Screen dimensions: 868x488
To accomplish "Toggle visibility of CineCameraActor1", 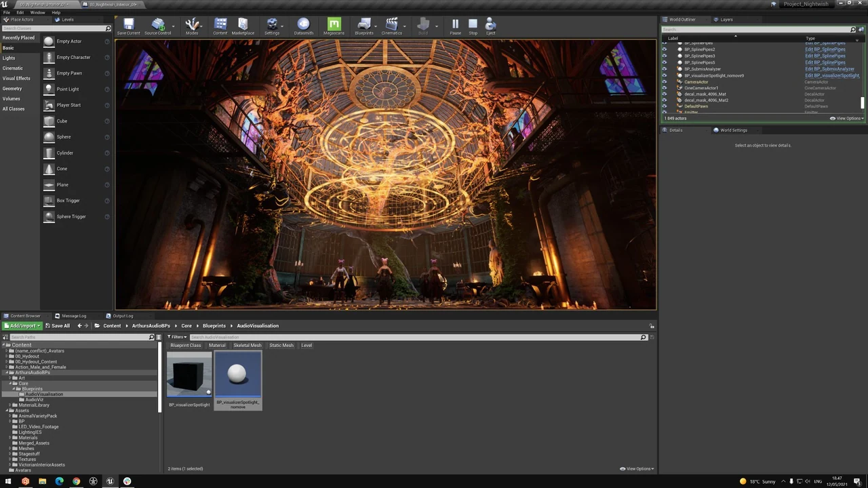I will 664,88.
